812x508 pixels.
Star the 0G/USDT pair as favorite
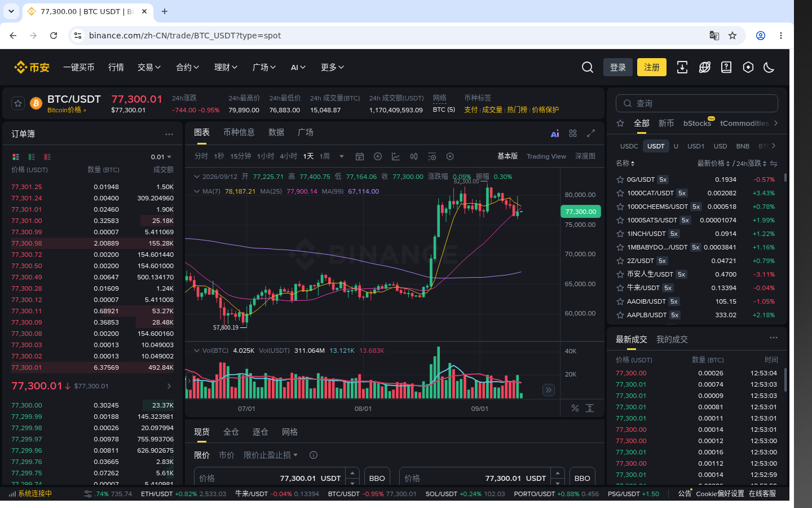pyautogui.click(x=620, y=179)
